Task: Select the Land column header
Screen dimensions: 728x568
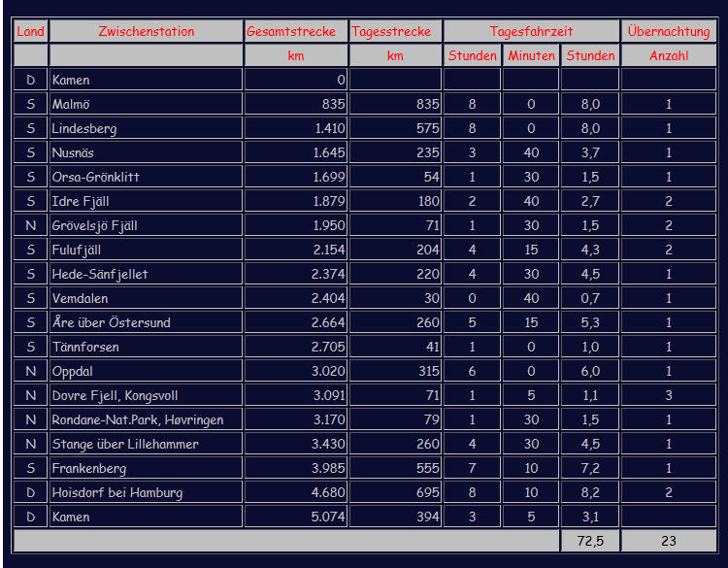Action: tap(31, 31)
